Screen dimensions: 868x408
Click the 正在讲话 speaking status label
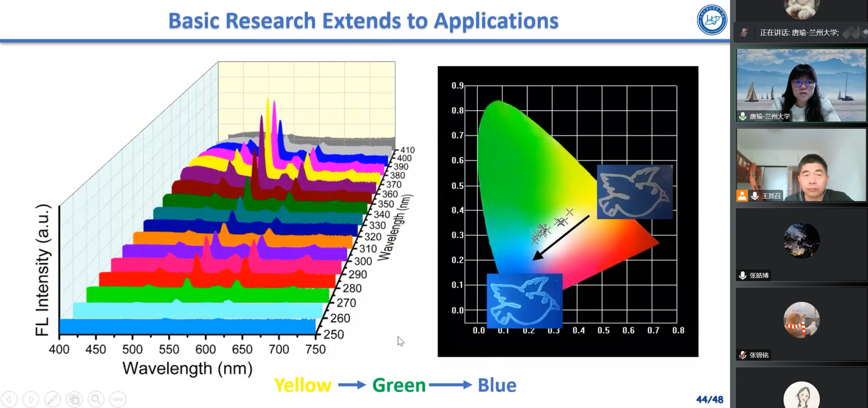coord(799,32)
